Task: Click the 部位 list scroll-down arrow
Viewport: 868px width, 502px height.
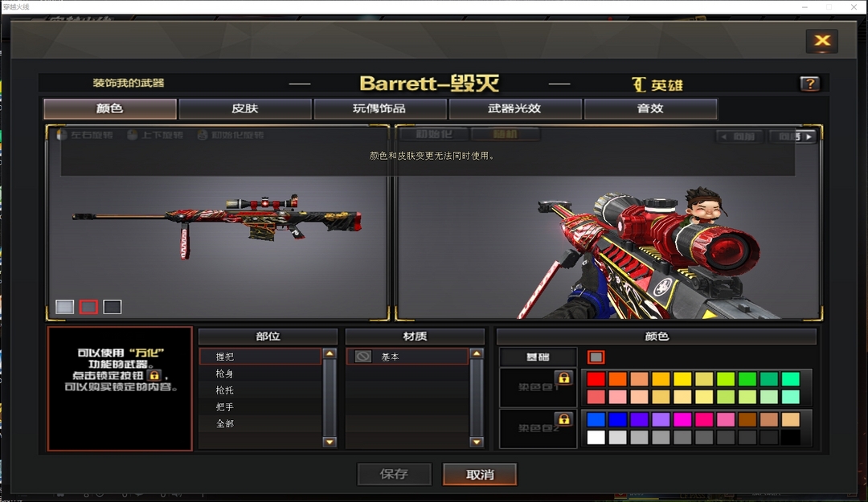Action: [330, 442]
